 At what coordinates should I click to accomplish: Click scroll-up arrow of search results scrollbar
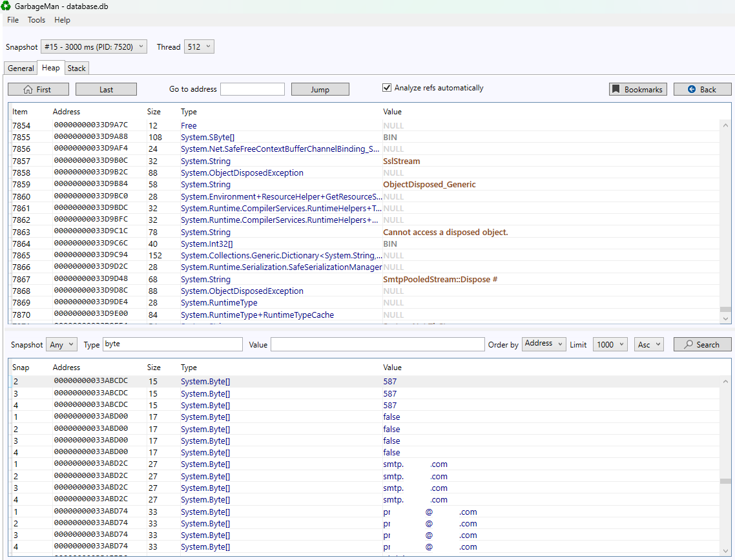(725, 382)
